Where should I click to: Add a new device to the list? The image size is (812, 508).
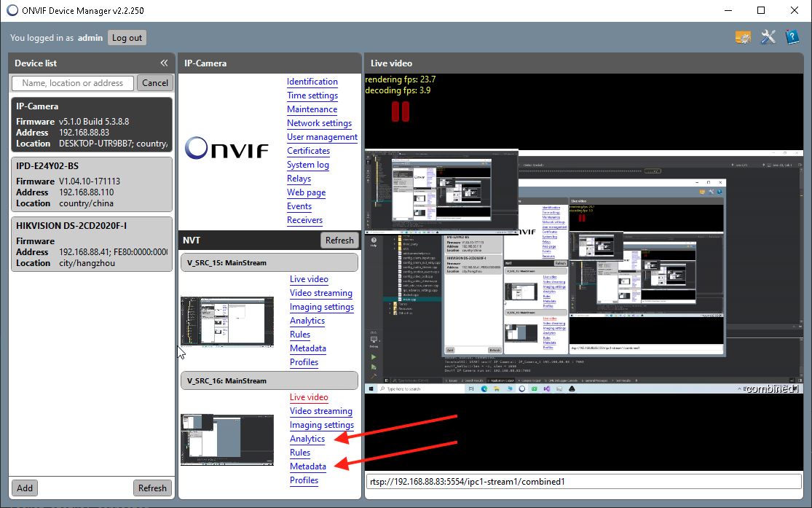tap(24, 488)
